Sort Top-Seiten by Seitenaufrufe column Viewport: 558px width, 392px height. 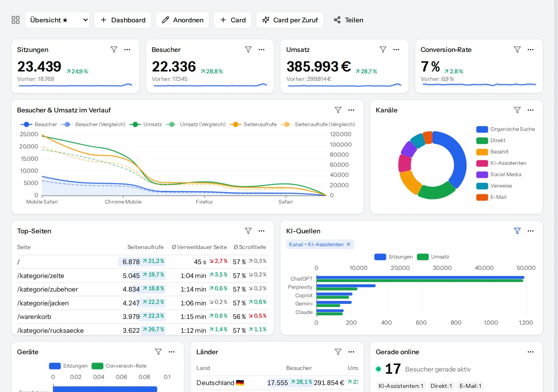point(145,247)
